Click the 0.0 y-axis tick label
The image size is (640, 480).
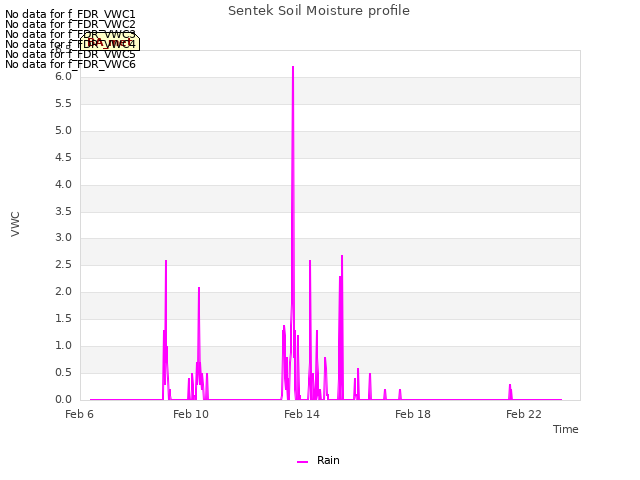pos(63,399)
